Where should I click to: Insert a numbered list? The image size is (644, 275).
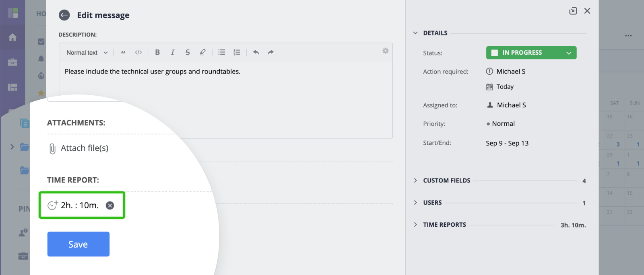coord(237,52)
